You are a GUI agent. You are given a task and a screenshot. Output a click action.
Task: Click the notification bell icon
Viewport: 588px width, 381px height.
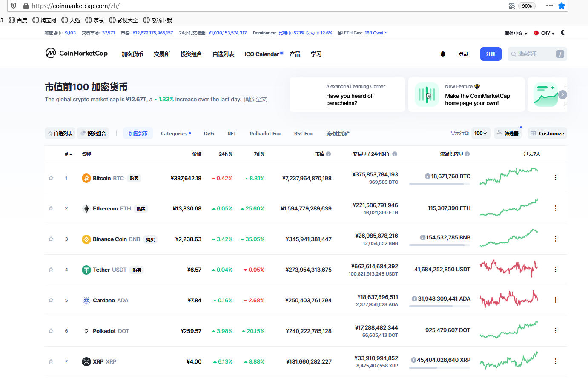pyautogui.click(x=443, y=54)
